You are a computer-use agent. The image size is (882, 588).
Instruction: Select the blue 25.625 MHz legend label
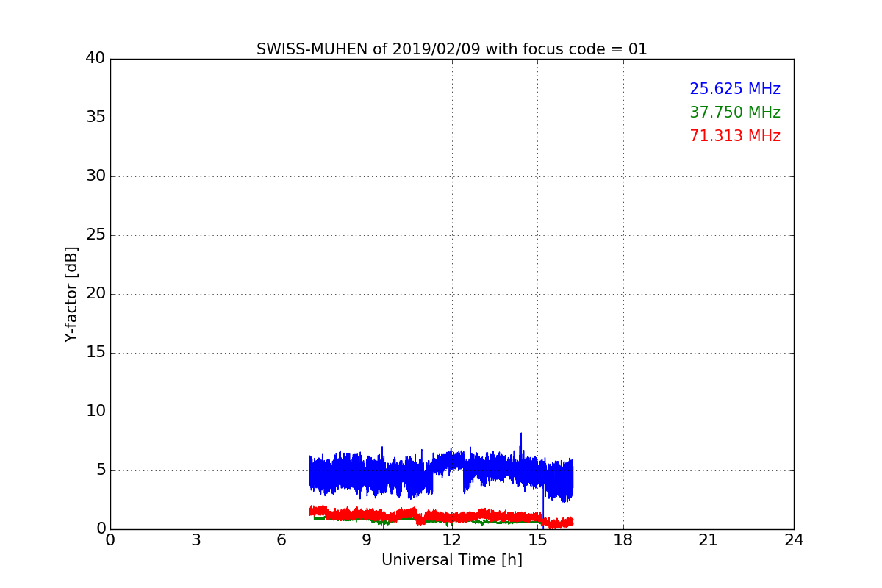point(735,89)
